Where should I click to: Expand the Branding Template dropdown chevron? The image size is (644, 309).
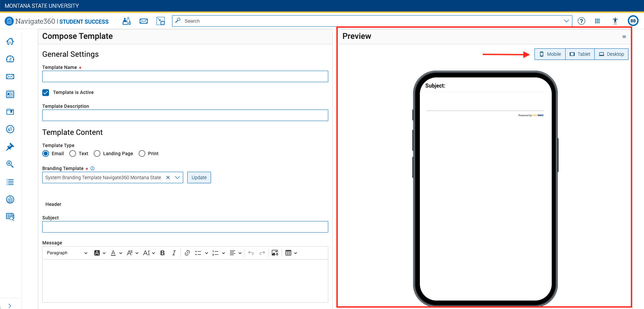[177, 177]
